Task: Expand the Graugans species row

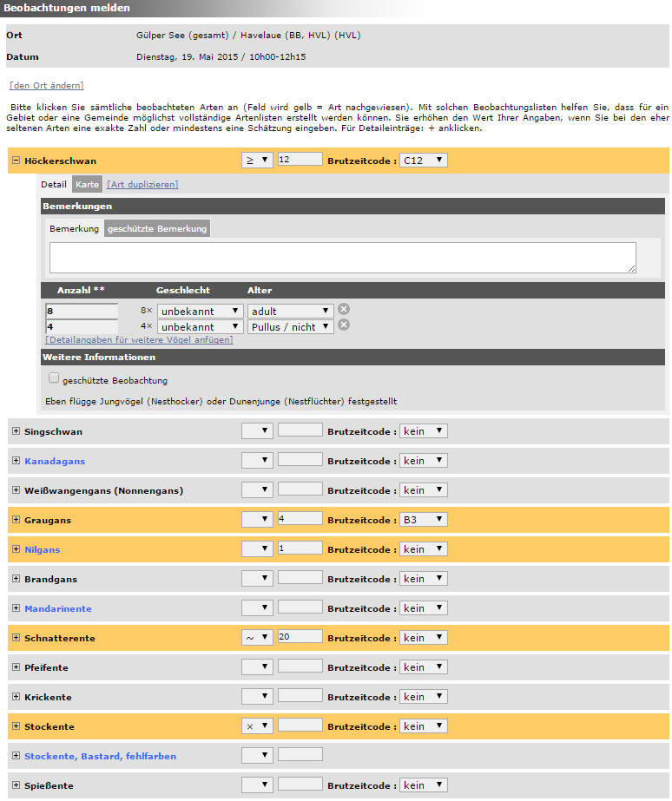Action: tap(16, 520)
